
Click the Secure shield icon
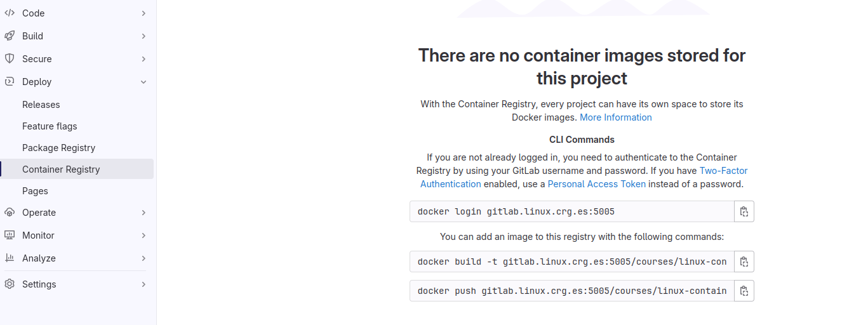click(10, 59)
